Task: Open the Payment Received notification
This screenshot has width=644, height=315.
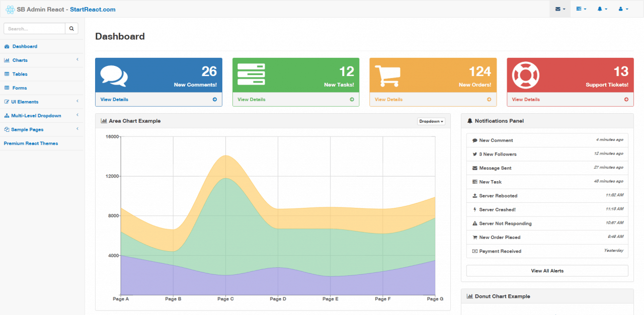Action: tap(547, 251)
